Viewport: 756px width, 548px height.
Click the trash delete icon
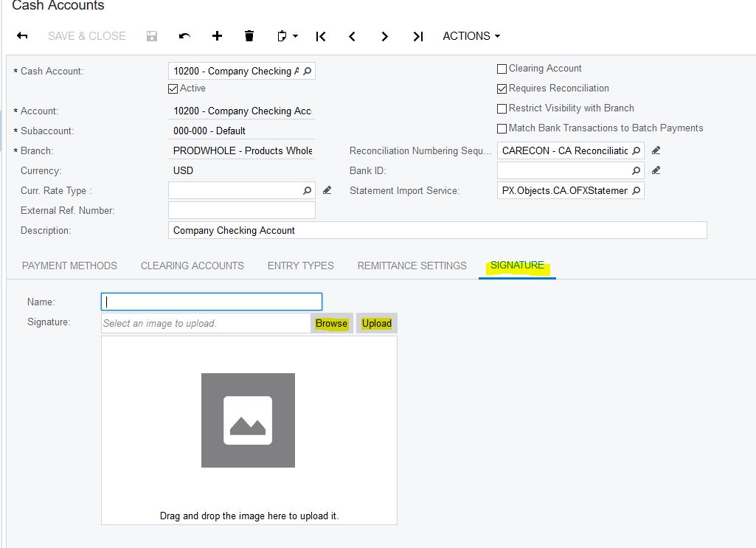coord(249,36)
